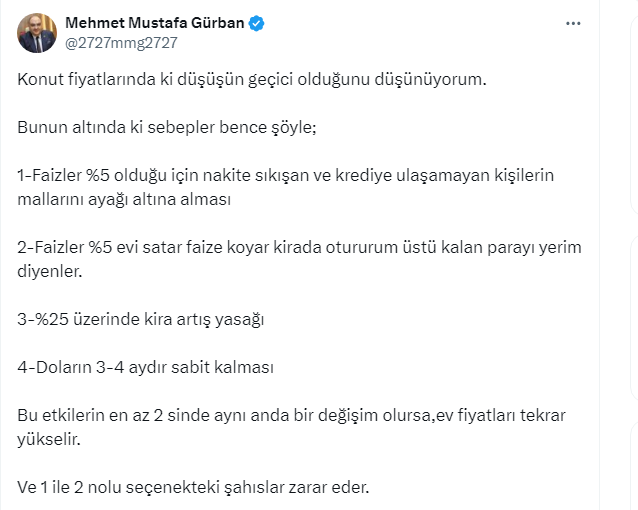Click Mehmet Mustafa Gürban's profile avatar
The height and width of the screenshot is (510, 638).
coord(37,33)
